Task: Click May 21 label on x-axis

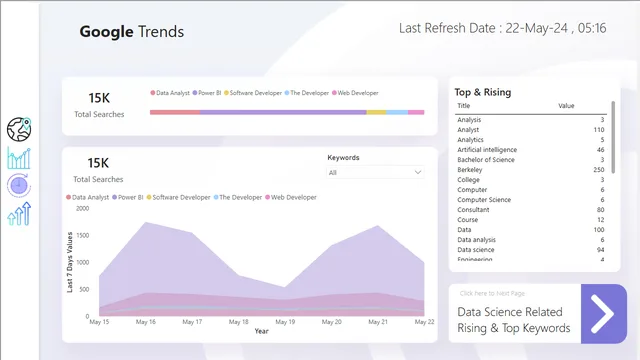Action: (x=378, y=322)
